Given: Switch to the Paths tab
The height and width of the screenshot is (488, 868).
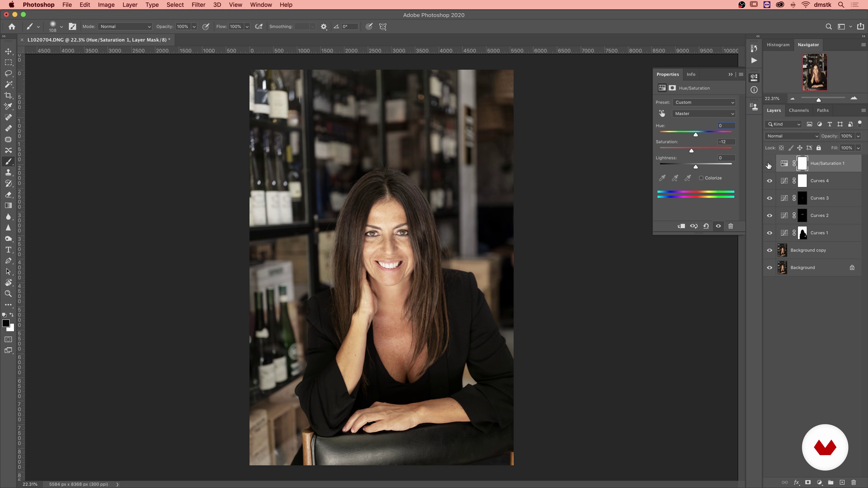Looking at the screenshot, I should (823, 110).
